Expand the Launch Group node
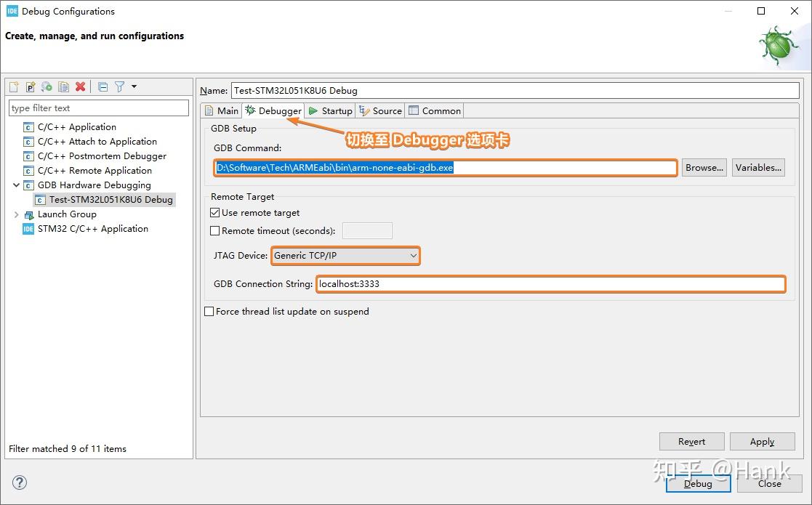 [x=17, y=214]
